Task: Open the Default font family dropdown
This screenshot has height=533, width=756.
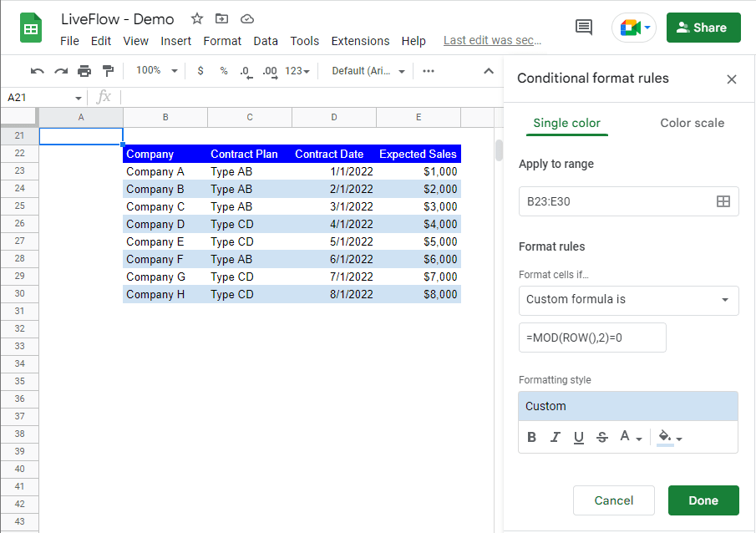Action: click(x=368, y=71)
